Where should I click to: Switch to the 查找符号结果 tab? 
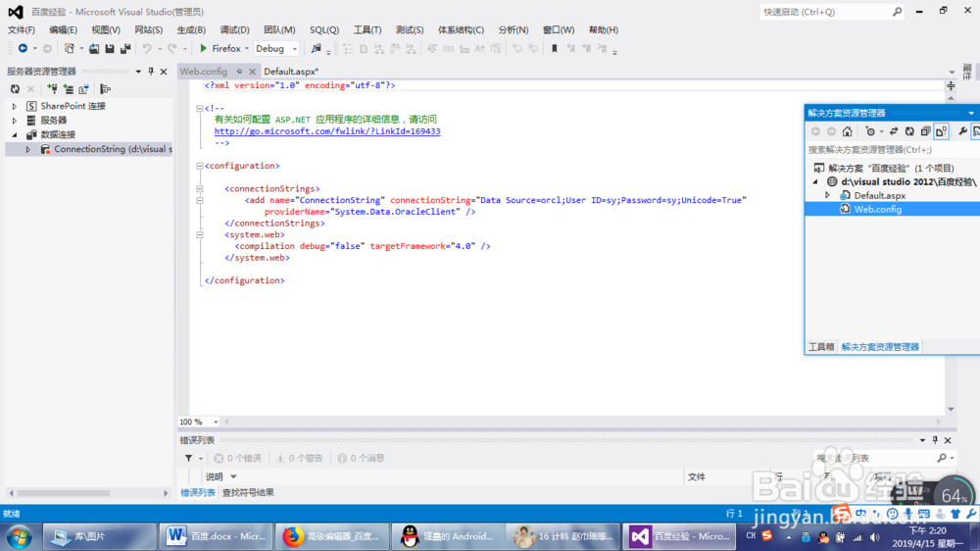coord(248,493)
